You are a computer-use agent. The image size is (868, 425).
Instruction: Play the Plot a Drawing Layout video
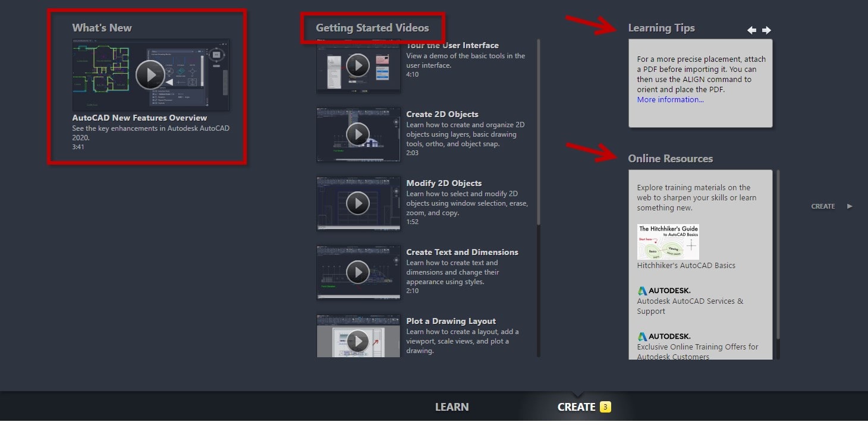358,340
